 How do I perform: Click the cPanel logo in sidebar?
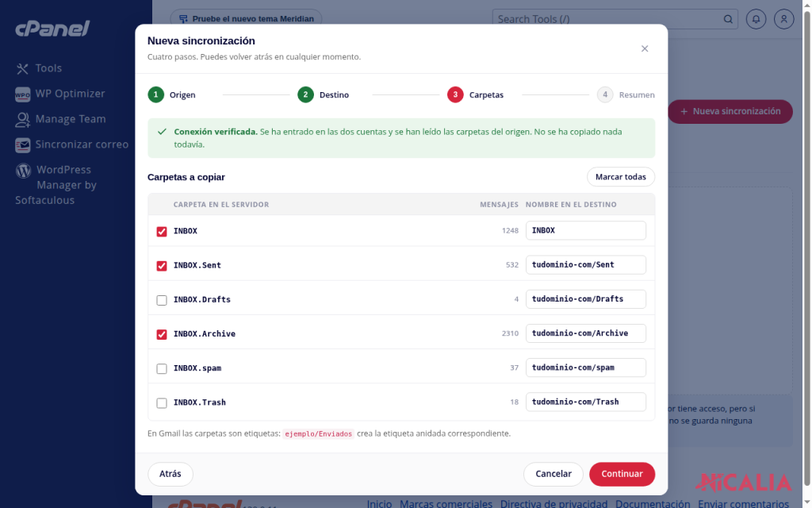point(52,29)
